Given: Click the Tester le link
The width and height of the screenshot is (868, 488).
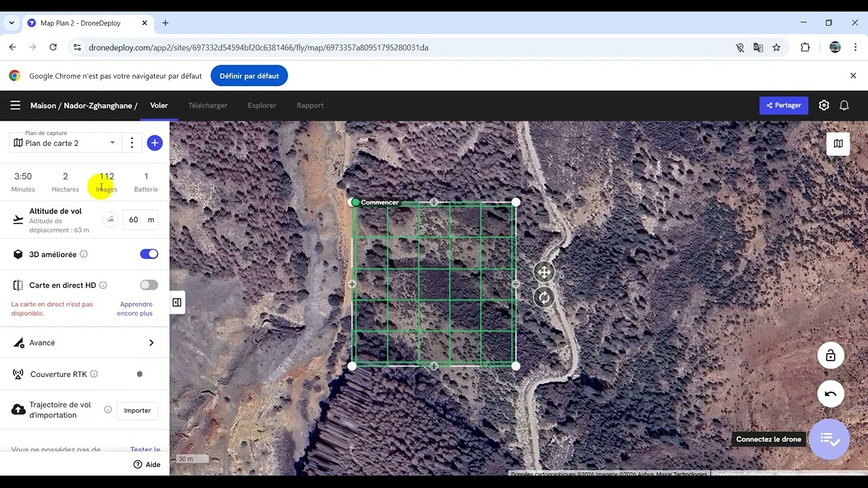Looking at the screenshot, I should 145,449.
